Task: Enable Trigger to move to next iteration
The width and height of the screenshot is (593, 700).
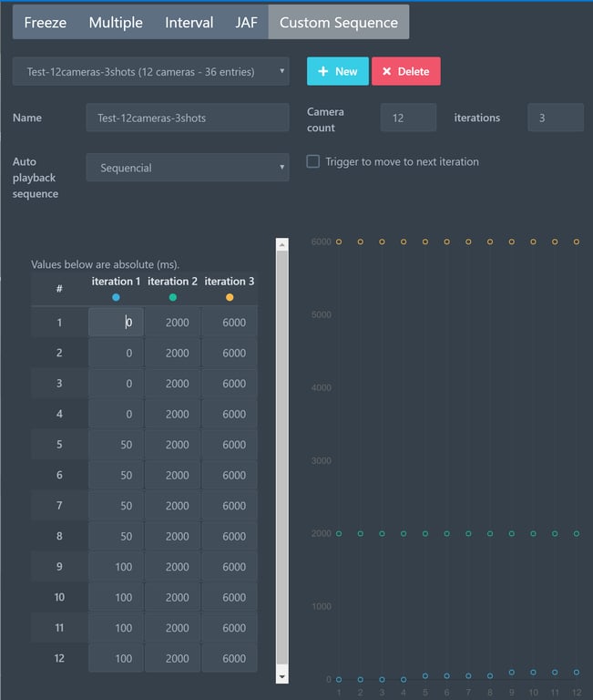Action: pos(312,161)
